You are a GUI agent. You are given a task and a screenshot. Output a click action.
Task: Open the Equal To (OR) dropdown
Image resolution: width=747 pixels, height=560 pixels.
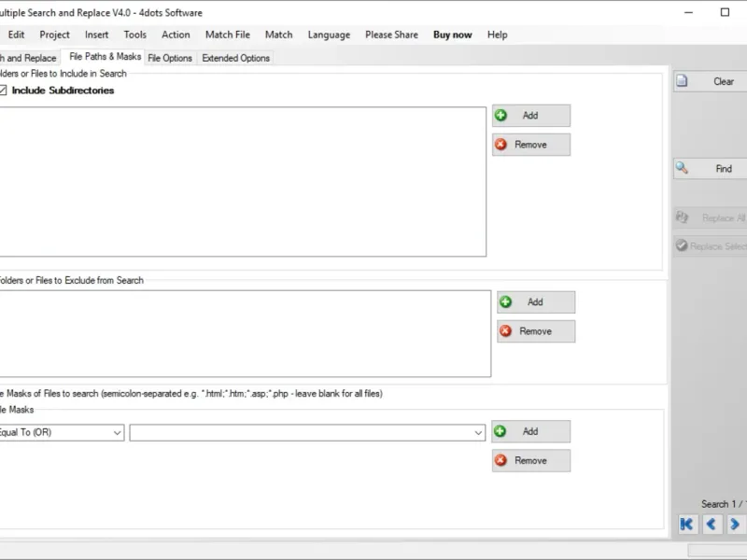[62, 432]
